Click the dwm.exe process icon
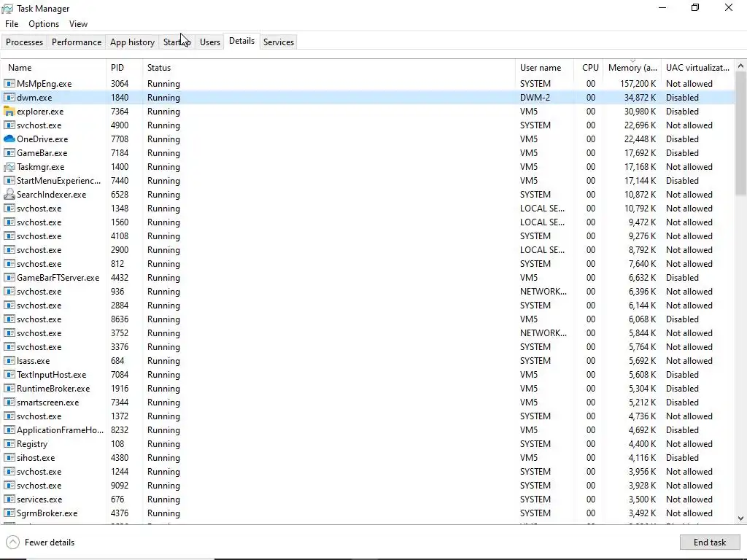The width and height of the screenshot is (747, 560). coord(9,97)
